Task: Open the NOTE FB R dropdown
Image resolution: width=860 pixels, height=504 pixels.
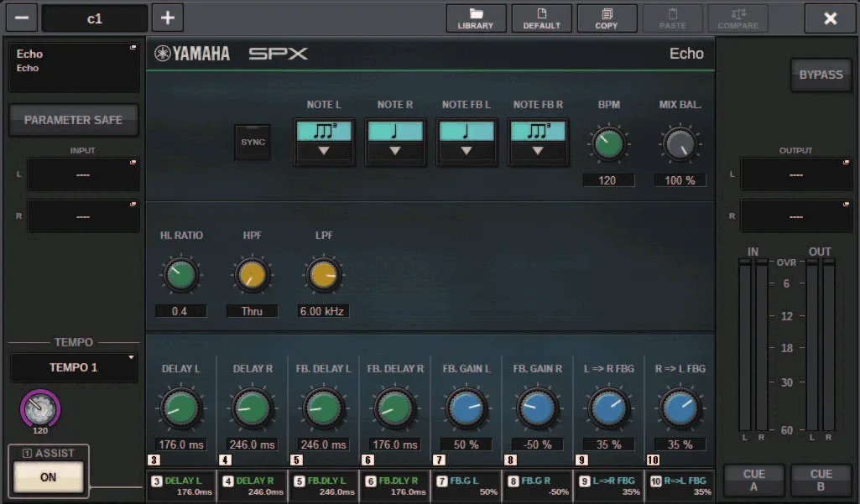Action: point(538,142)
